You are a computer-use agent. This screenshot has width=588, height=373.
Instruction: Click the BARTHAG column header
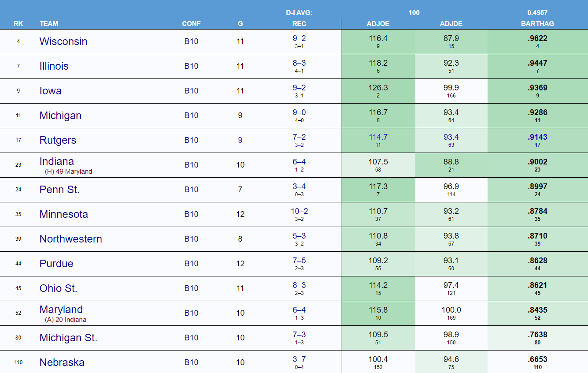[x=537, y=24]
